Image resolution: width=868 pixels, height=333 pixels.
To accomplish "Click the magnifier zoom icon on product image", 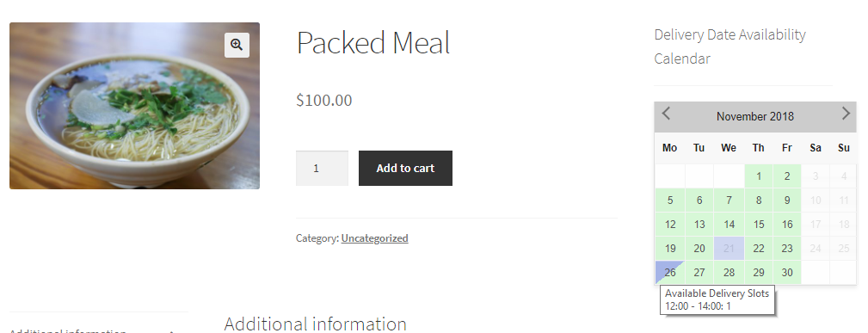I will click(x=237, y=45).
